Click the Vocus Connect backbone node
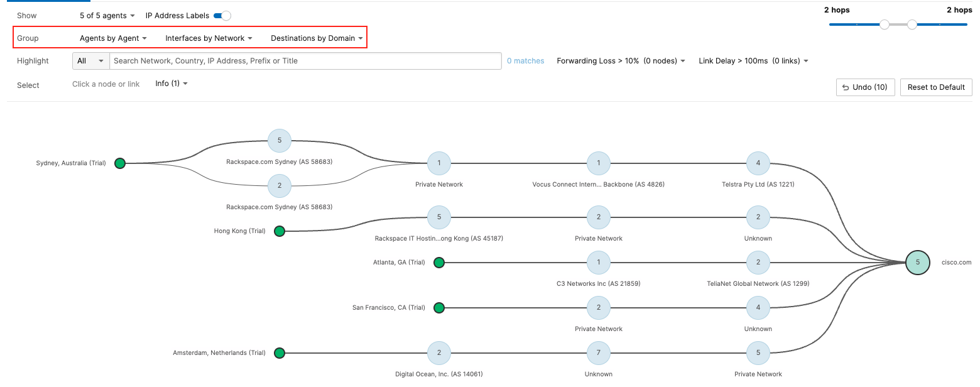The height and width of the screenshot is (387, 980). (598, 163)
